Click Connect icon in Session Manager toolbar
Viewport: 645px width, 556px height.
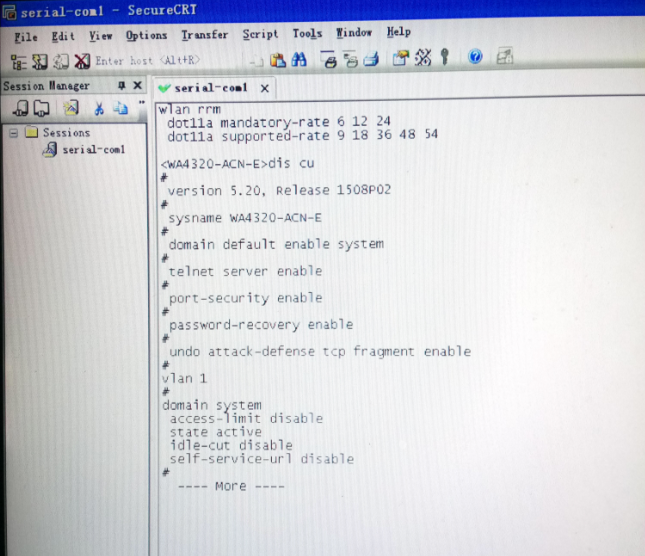click(20, 108)
